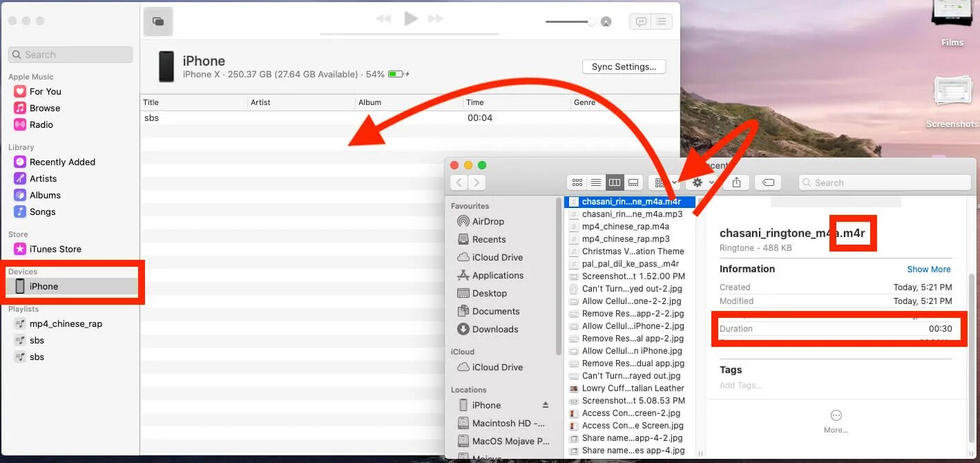Open iCloud Drive under Favourites
The height and width of the screenshot is (463, 980).
tap(490, 257)
